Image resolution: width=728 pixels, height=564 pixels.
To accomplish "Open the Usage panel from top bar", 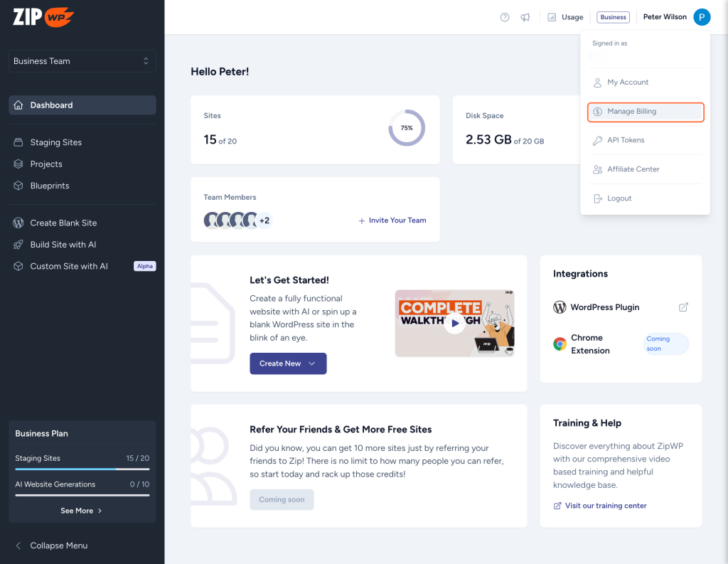I will pyautogui.click(x=565, y=17).
